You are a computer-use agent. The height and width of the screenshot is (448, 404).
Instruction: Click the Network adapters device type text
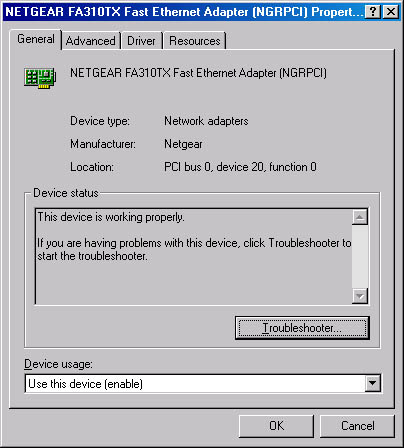pyautogui.click(x=206, y=121)
